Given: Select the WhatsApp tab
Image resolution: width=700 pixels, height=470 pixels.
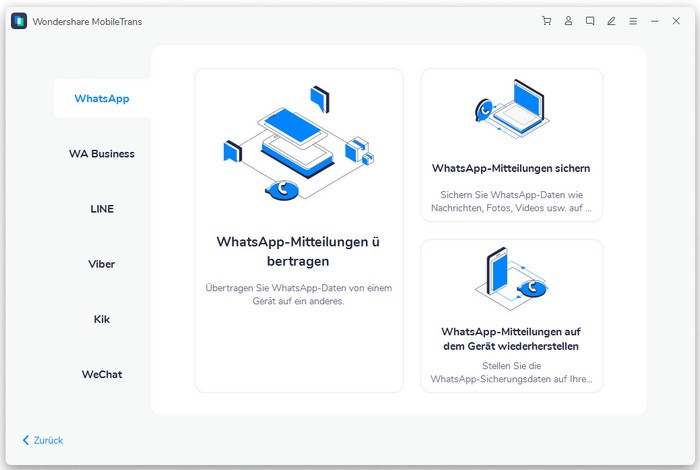Looking at the screenshot, I should (102, 98).
